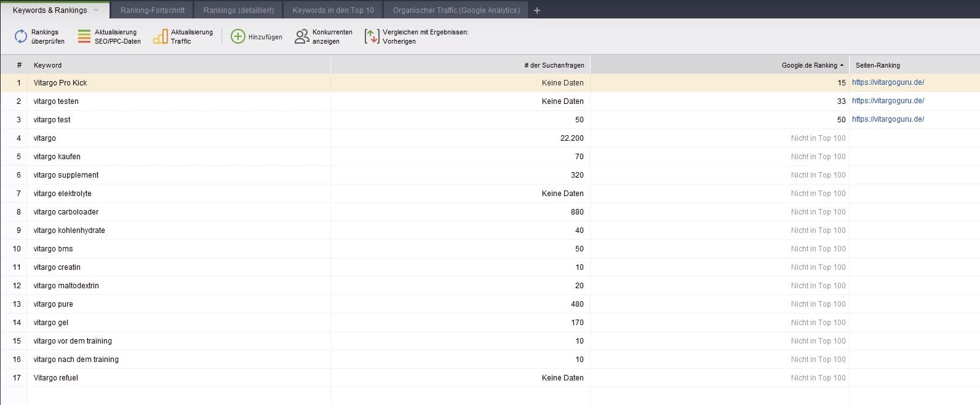Click the Seiten-Ranking column header

click(914, 65)
